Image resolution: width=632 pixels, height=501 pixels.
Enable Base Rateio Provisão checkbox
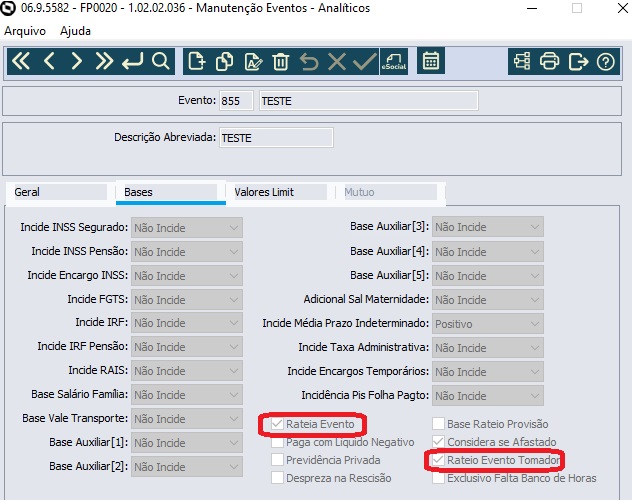coord(438,424)
